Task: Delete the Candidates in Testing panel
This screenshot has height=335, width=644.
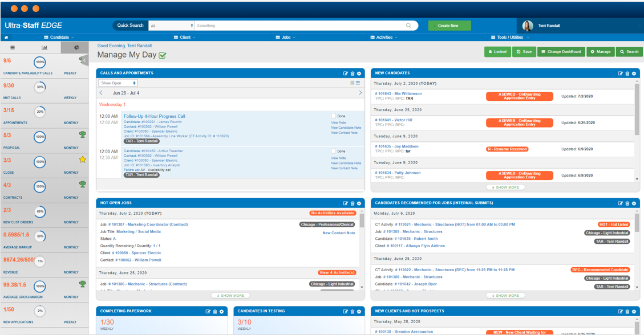Action: point(353,312)
